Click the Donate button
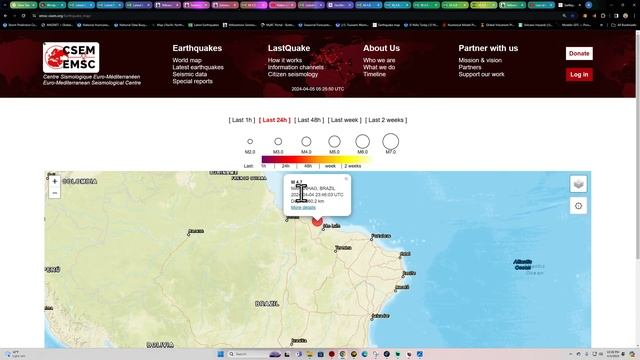640x360 pixels. click(579, 53)
